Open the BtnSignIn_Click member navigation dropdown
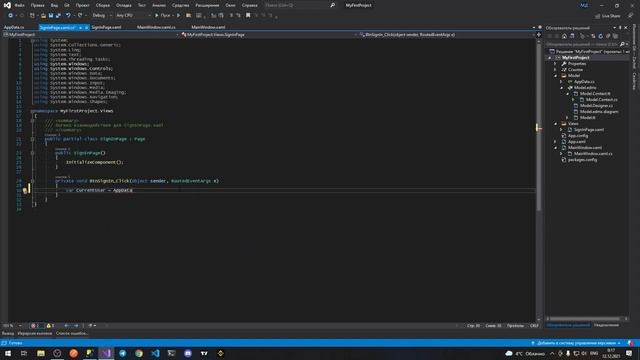Screen dimensions: 640x360 pyautogui.click(x=447, y=35)
